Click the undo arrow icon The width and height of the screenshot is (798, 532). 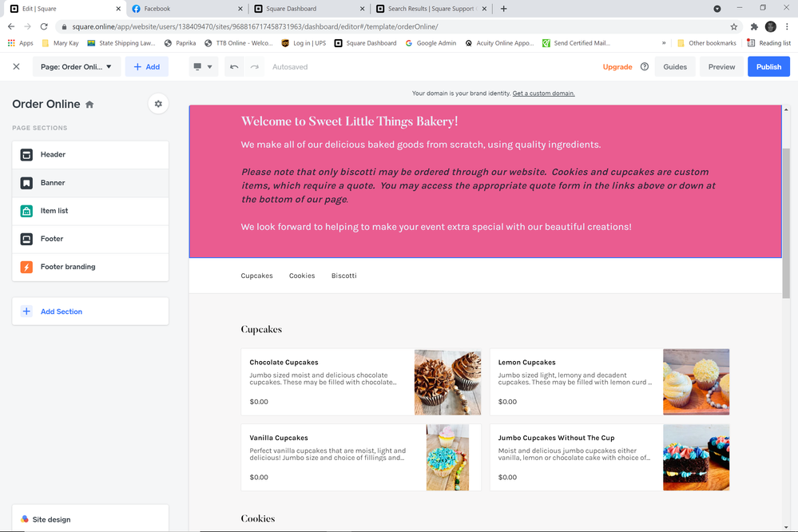tap(234, 67)
